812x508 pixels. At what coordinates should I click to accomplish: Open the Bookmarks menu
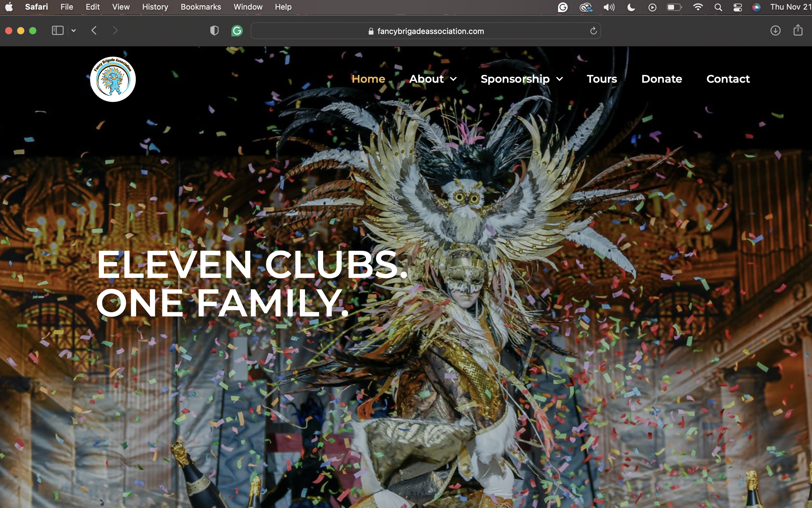coord(200,7)
